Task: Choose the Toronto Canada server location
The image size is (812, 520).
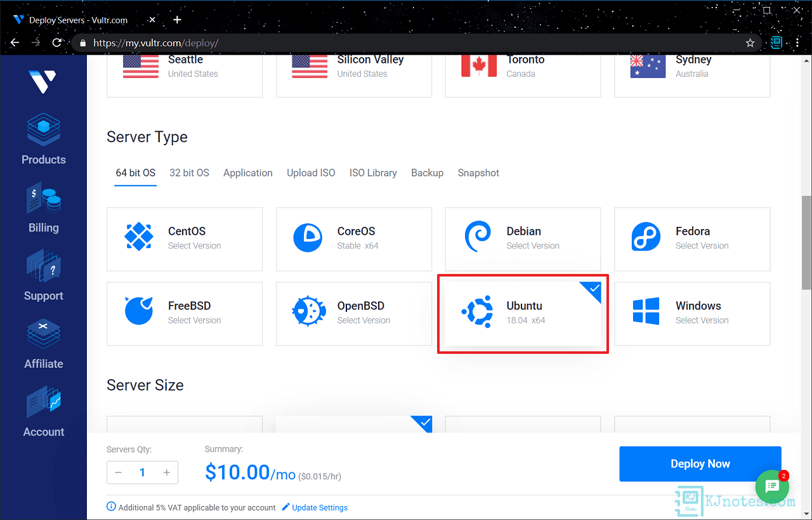Action: coord(523,76)
